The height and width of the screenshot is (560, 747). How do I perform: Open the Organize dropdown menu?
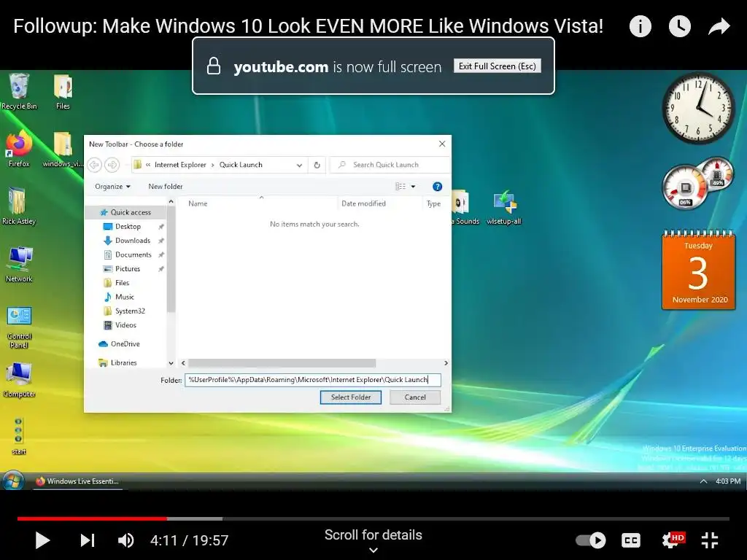click(x=112, y=187)
